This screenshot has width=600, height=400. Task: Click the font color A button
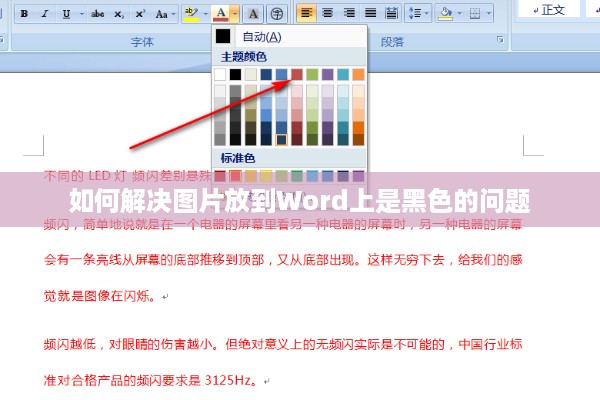[221, 14]
